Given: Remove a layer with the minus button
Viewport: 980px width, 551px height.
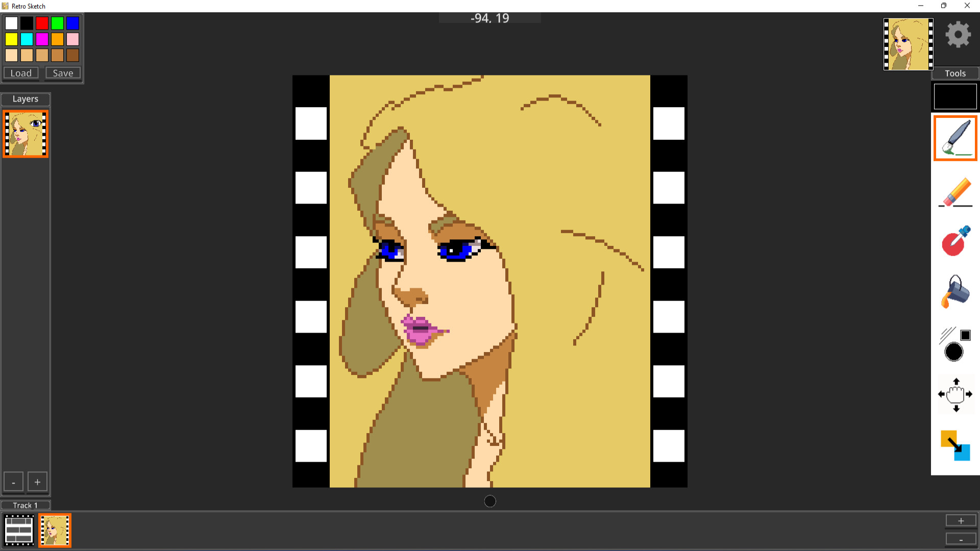Looking at the screenshot, I should point(13,481).
